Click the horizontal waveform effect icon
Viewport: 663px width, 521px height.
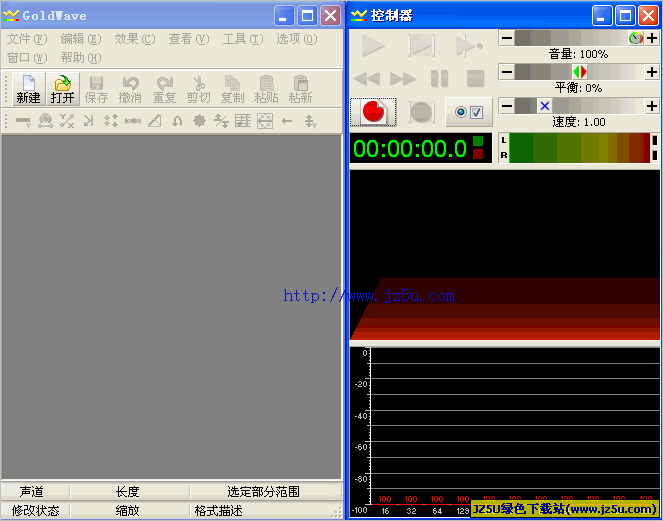pos(133,121)
